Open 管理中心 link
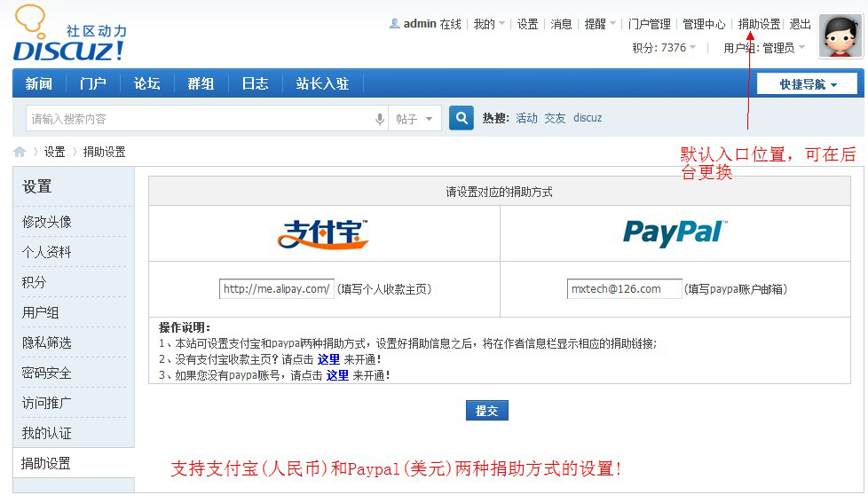This screenshot has width=868, height=503. tap(704, 24)
